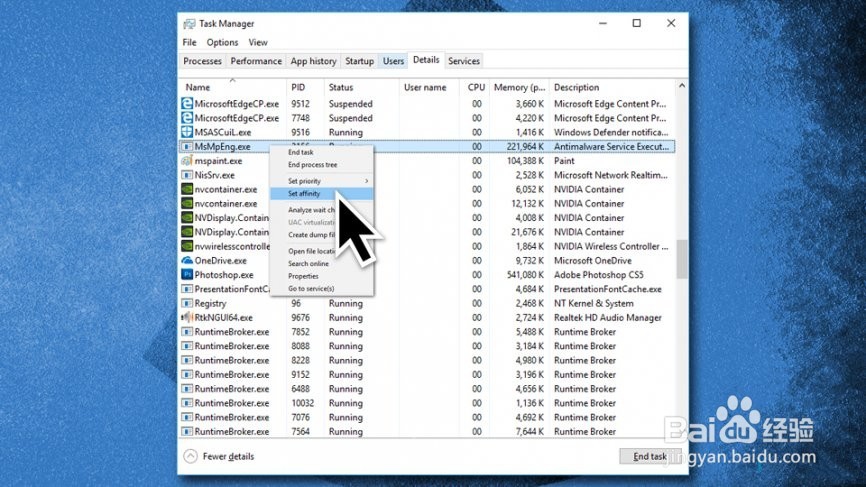Sort by the Description column header
Viewport: 866px width, 487px height.
[x=612, y=87]
